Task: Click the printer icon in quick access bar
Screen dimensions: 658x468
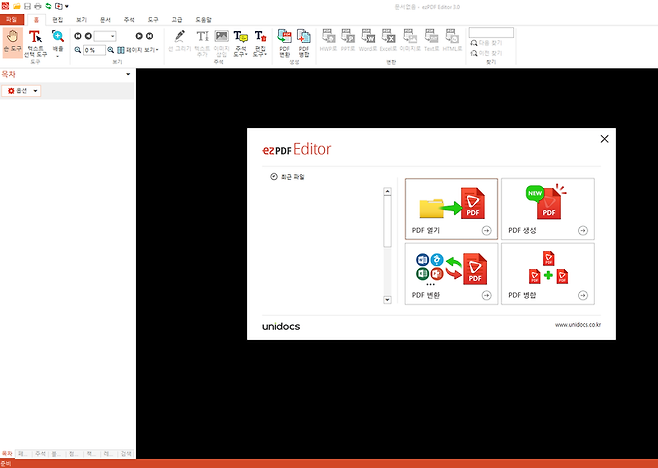Action: (38, 6)
